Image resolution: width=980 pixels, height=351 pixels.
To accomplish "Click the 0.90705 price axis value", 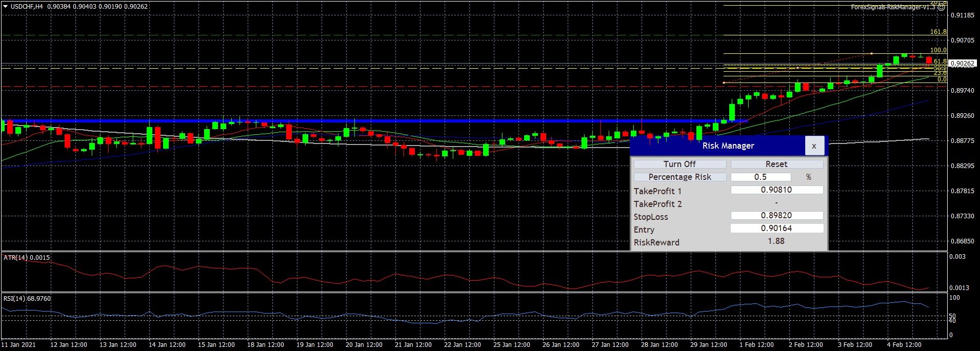I will [x=963, y=40].
